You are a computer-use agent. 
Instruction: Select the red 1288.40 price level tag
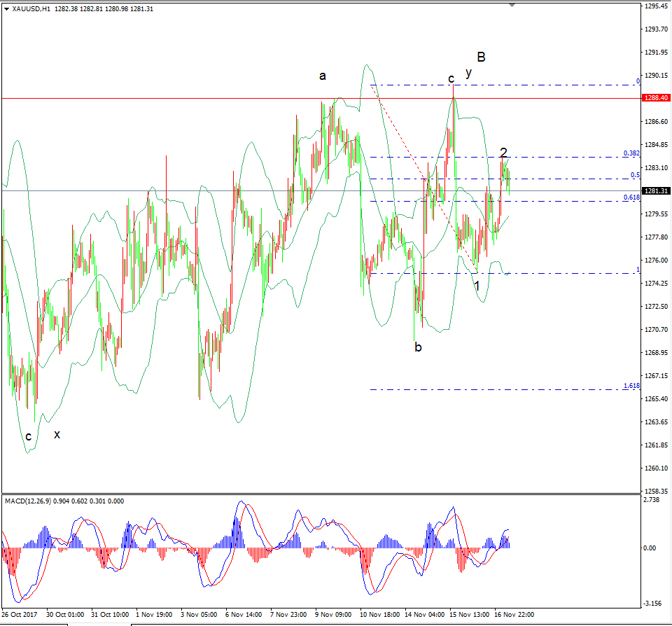tap(656, 98)
